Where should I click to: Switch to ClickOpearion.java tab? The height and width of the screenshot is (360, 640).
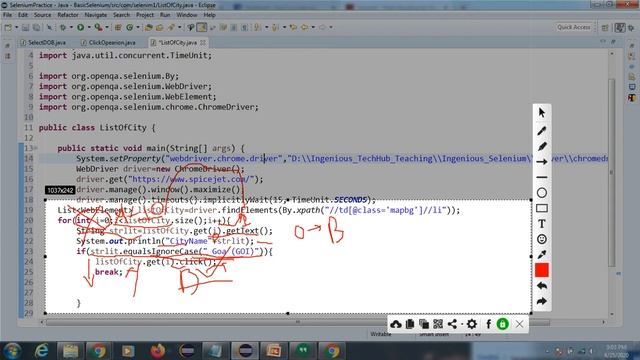click(109, 42)
